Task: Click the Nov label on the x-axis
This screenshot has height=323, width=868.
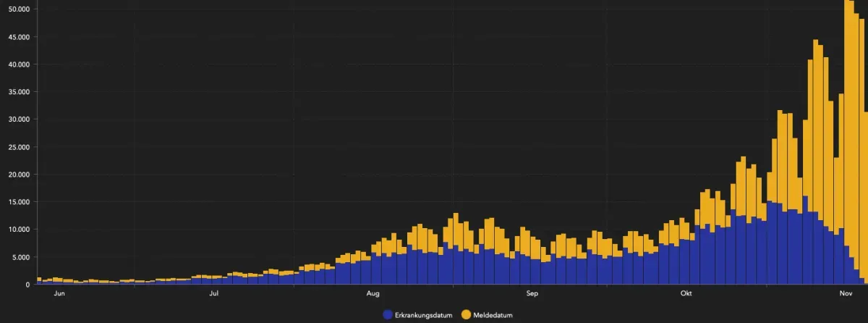Action: coord(846,293)
